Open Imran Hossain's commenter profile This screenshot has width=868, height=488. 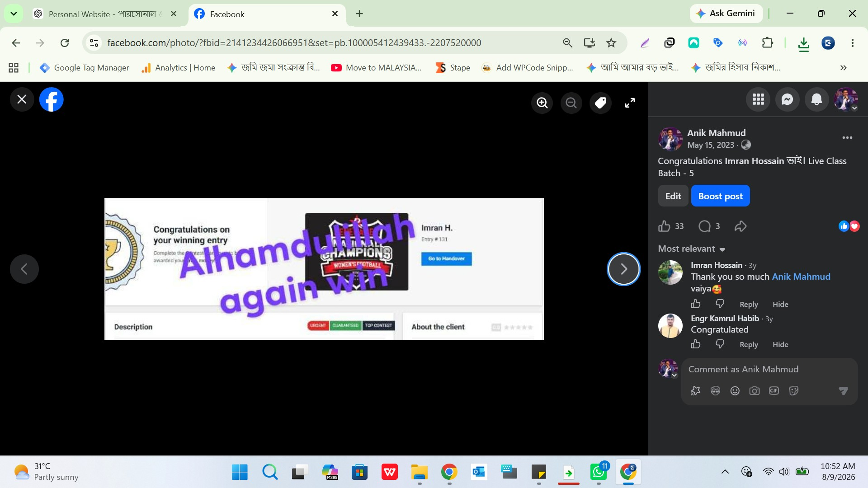(716, 265)
